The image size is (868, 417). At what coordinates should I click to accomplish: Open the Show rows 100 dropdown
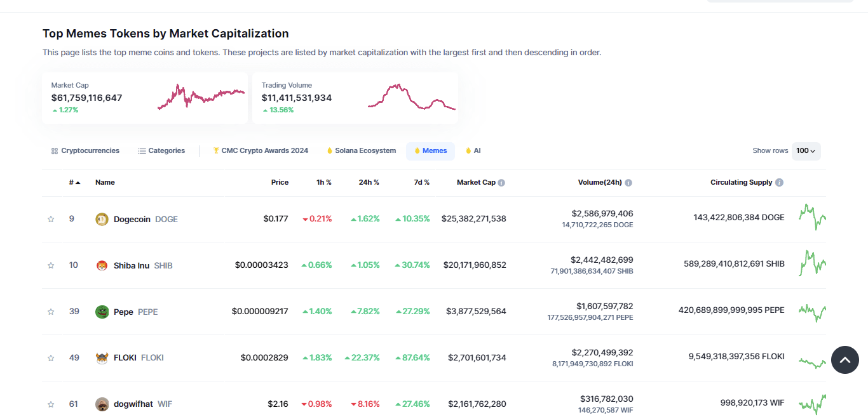[806, 151]
